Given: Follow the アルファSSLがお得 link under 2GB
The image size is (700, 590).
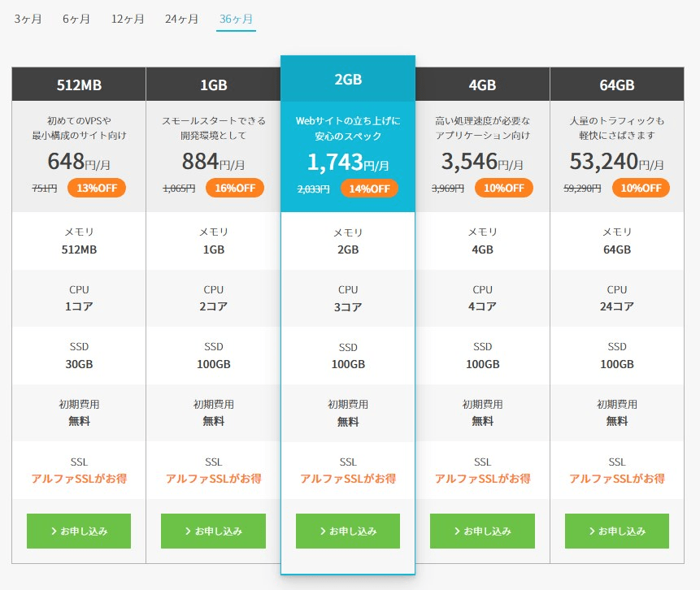Looking at the screenshot, I should pos(348,479).
